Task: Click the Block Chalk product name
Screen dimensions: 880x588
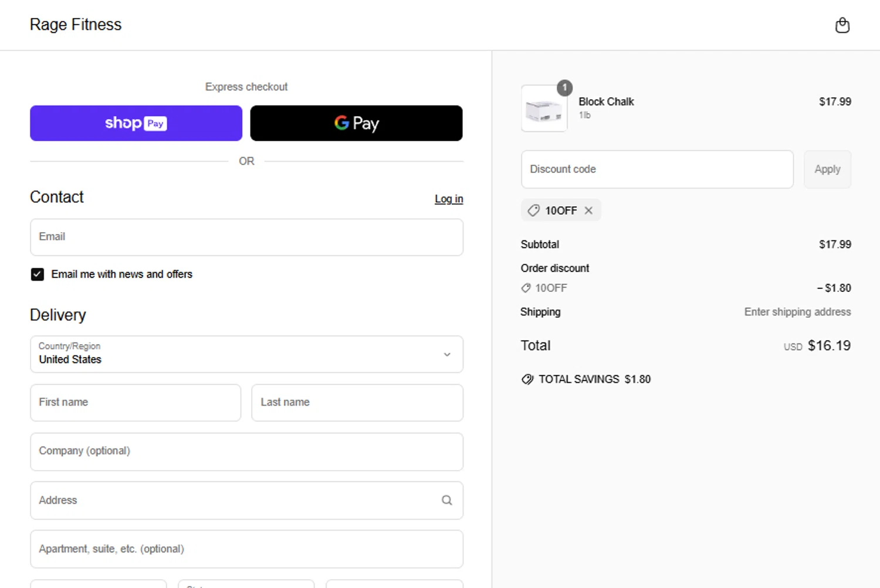Action: pyautogui.click(x=606, y=101)
